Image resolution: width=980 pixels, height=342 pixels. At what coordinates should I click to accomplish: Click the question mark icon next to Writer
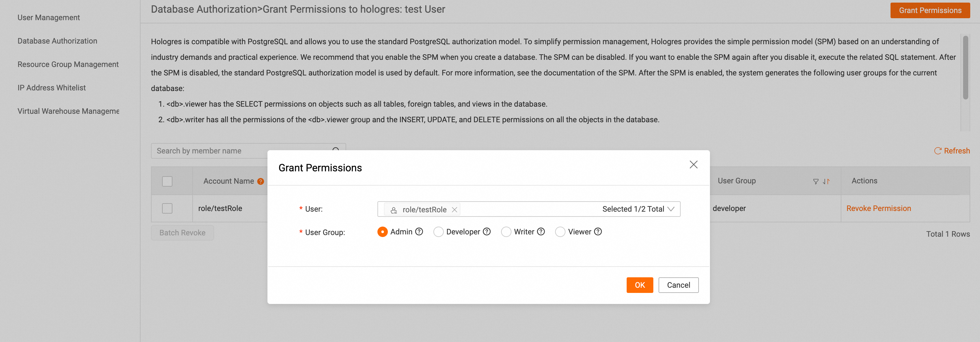(x=541, y=231)
